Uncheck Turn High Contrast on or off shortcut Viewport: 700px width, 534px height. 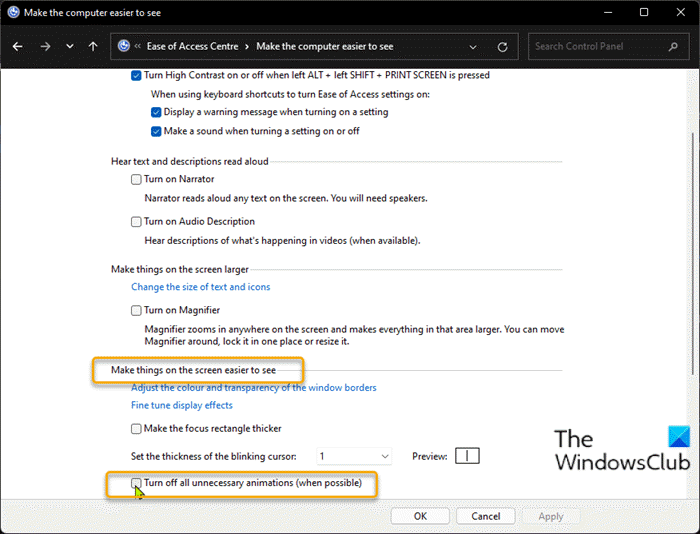(x=136, y=75)
